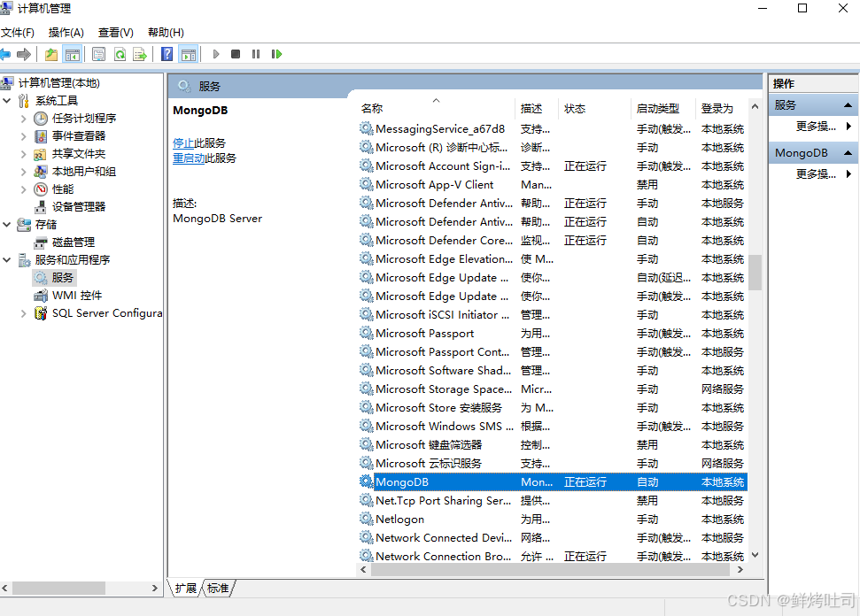Image resolution: width=860 pixels, height=616 pixels.
Task: Click the Refresh toolbar icon
Action: (x=120, y=54)
